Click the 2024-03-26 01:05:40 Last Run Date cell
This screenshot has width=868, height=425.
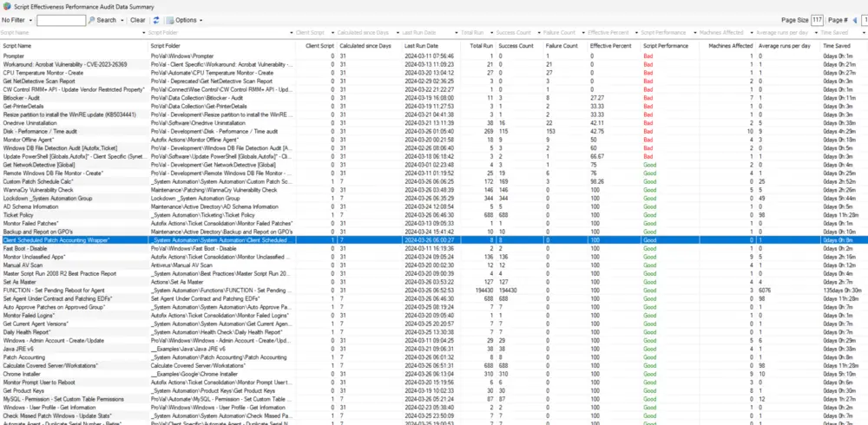pos(431,131)
